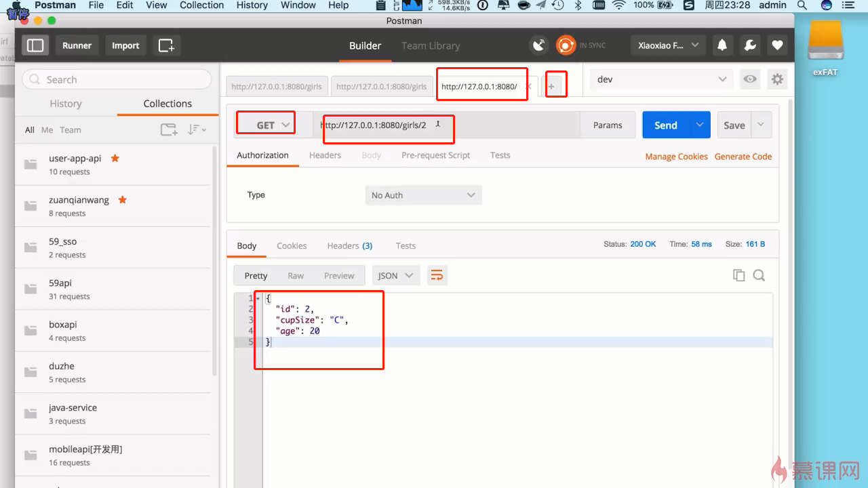Open the boxapi collection
The width and height of the screenshot is (868, 488).
point(113,331)
